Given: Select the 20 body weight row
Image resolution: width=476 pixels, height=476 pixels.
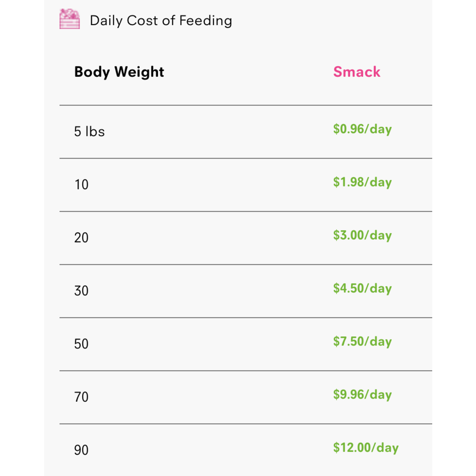Looking at the screenshot, I should pyautogui.click(x=246, y=238).
